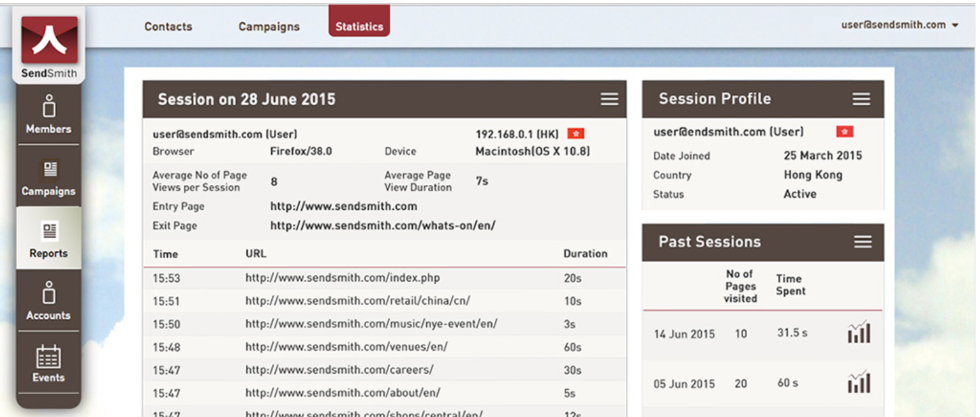Select the 14 Jun 2015 past session
Viewport: 980px width, 417px height.
point(763,334)
